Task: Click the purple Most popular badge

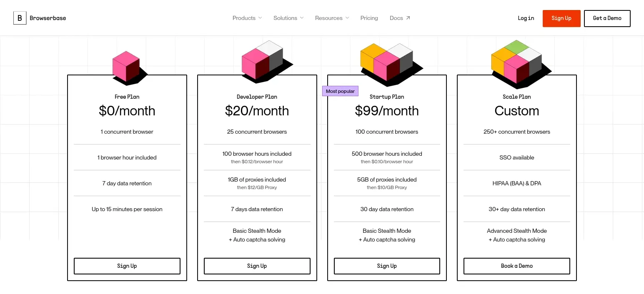Action: pyautogui.click(x=340, y=91)
